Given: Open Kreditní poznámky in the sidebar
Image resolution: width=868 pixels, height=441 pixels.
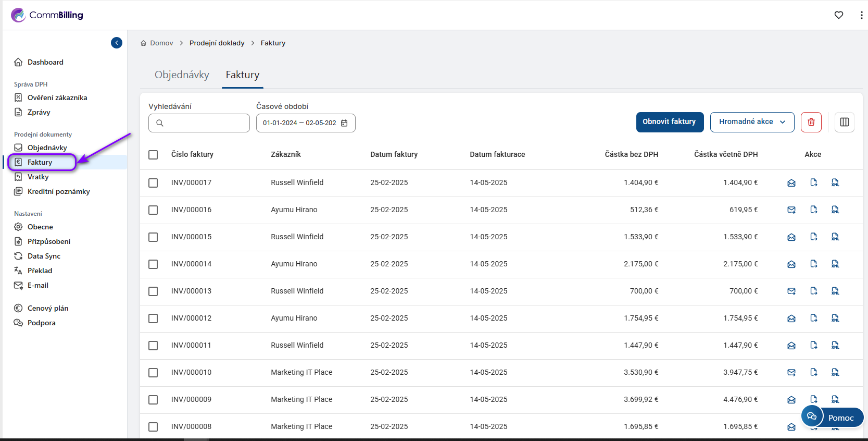Looking at the screenshot, I should [x=58, y=191].
